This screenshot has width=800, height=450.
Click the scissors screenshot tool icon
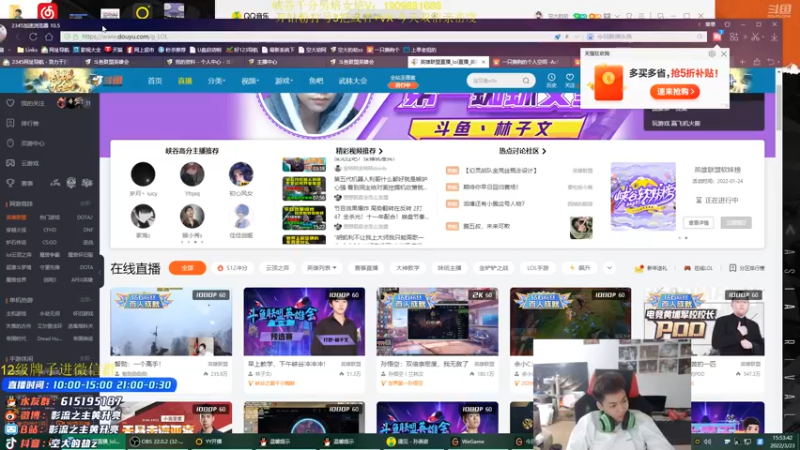click(755, 37)
